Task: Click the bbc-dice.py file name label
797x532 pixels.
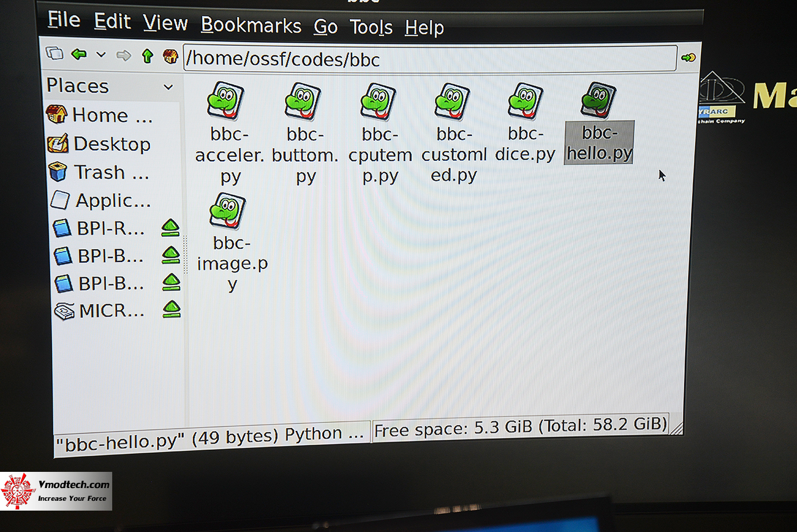Action: tap(525, 143)
